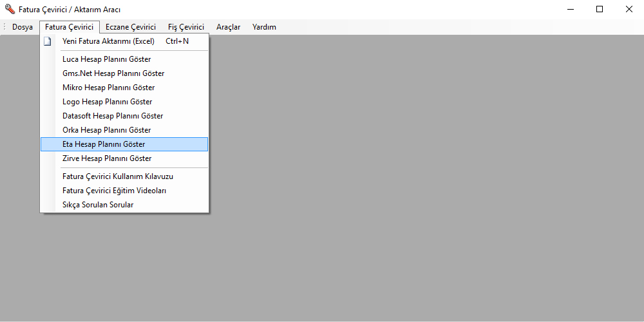The height and width of the screenshot is (322, 644).
Task: Choose Luca Hesap Planını Göster
Action: coord(124,59)
